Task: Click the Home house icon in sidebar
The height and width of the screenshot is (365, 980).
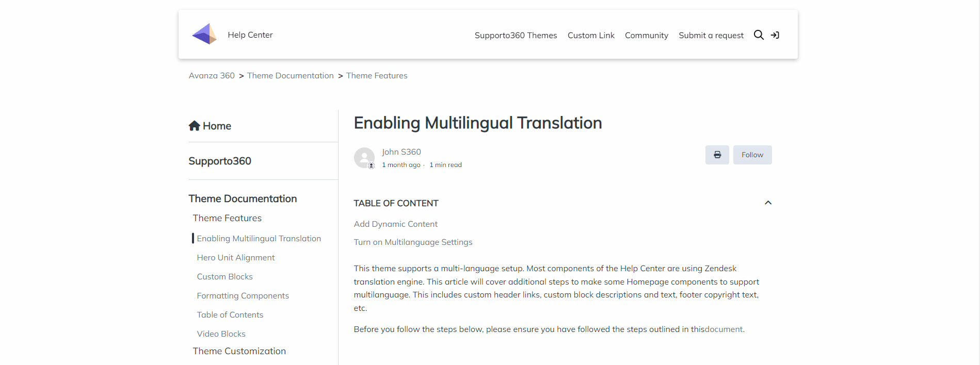Action: (x=194, y=126)
